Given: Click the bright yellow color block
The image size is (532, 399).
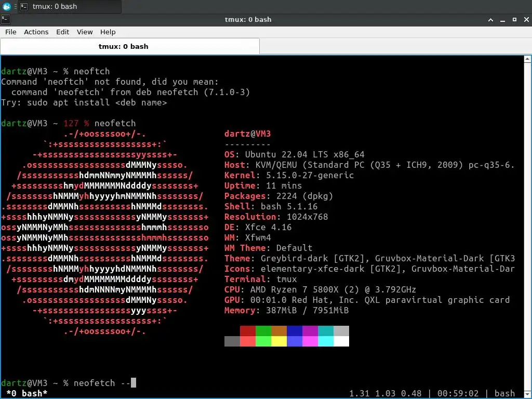Looking at the screenshot, I should click(x=279, y=341).
